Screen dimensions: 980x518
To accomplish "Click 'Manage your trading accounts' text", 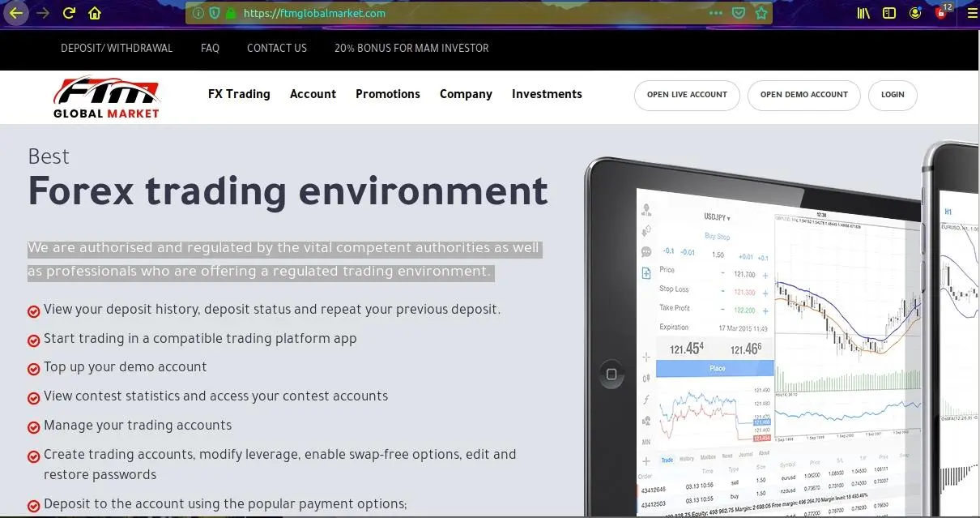I will (138, 426).
